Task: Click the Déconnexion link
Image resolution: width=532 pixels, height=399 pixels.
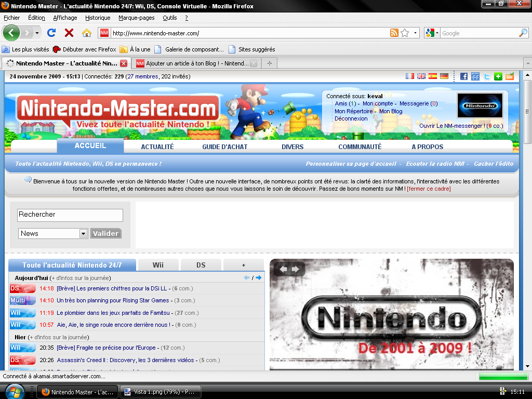Action: pos(351,119)
